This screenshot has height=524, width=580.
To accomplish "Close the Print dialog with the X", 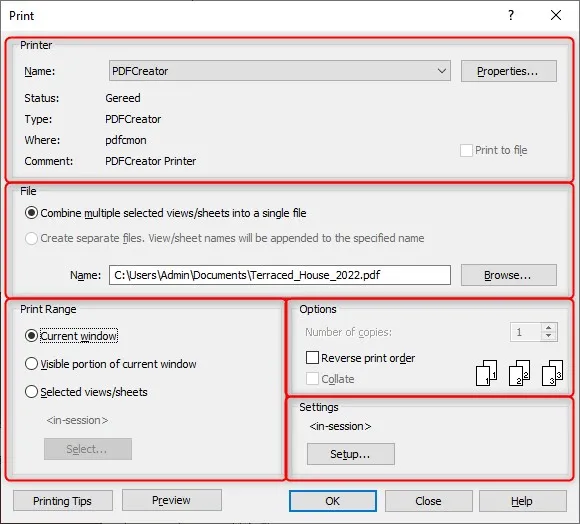I will point(556,15).
